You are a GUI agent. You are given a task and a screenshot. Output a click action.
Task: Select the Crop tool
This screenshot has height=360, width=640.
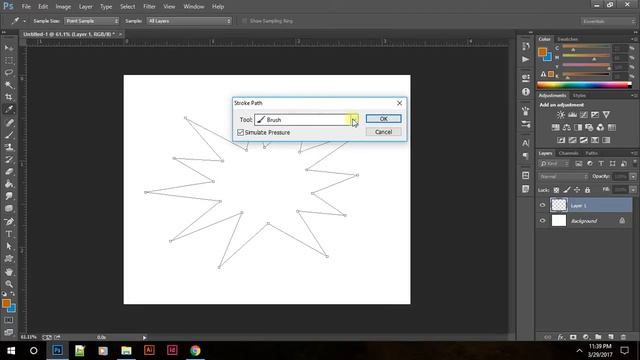pyautogui.click(x=9, y=97)
